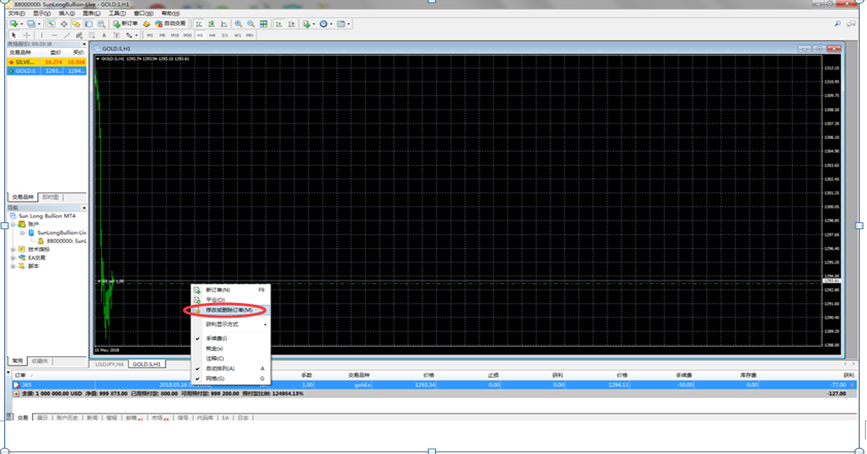Select the crosshair tool in drawing toolbar
867x454 pixels.
tap(26, 35)
